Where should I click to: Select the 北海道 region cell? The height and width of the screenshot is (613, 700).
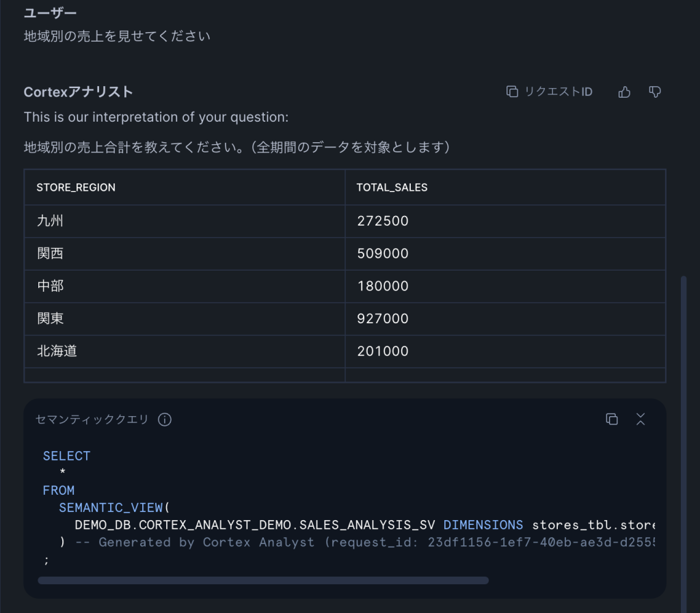pos(57,351)
